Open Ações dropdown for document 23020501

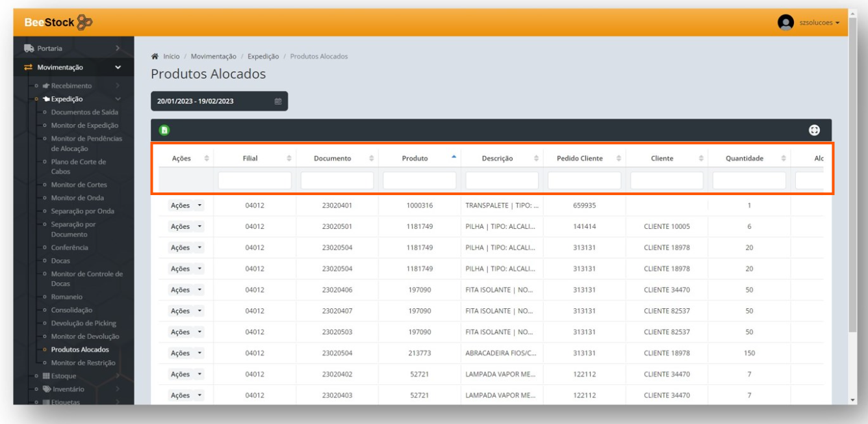(x=186, y=227)
